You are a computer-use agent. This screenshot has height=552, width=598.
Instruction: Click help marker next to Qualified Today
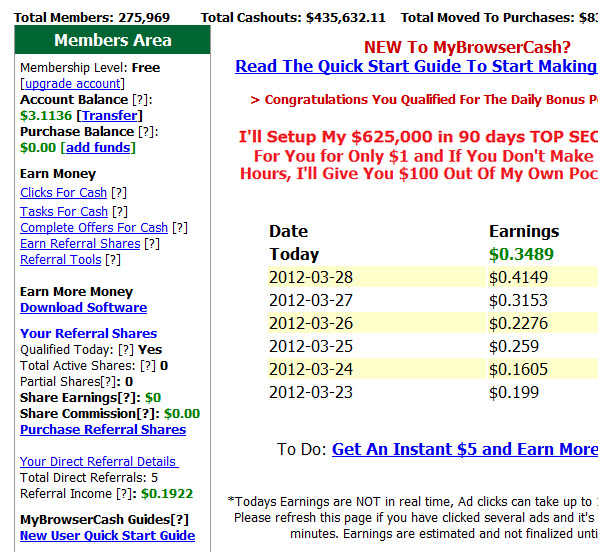126,349
